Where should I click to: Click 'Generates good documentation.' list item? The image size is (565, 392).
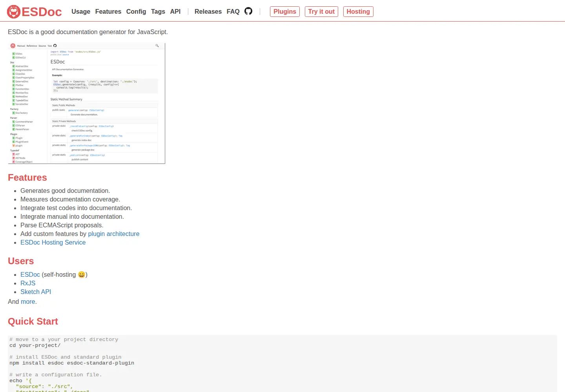[x=65, y=191]
